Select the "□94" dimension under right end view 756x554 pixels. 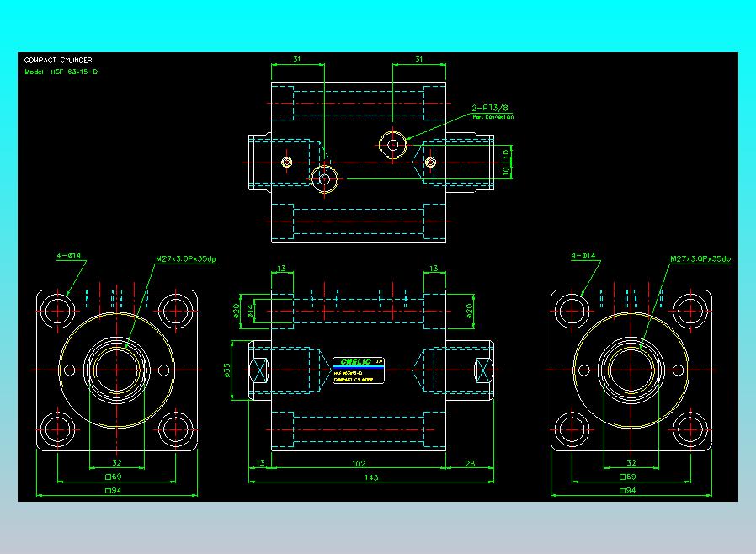pos(627,491)
